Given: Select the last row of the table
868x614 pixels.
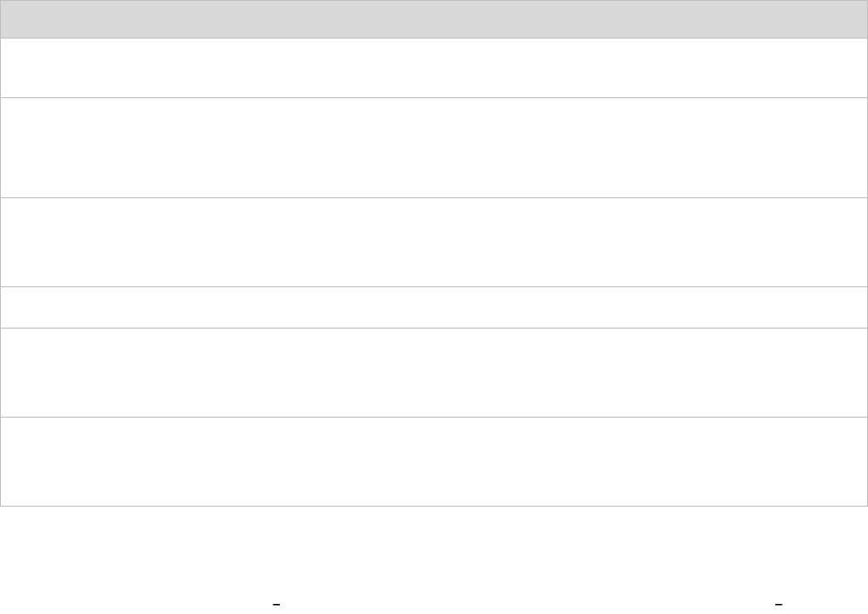Looking at the screenshot, I should [x=434, y=462].
